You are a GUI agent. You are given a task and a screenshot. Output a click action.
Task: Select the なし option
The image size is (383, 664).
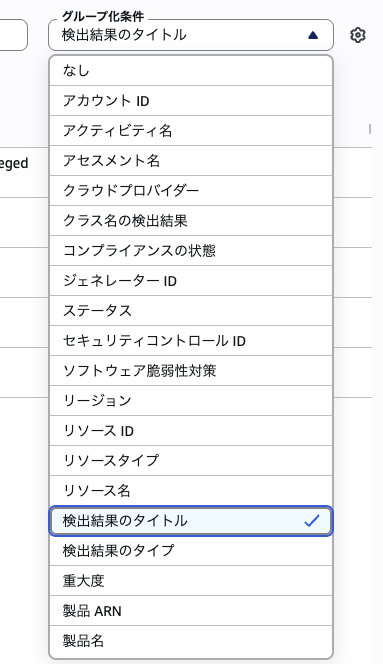tap(191, 71)
